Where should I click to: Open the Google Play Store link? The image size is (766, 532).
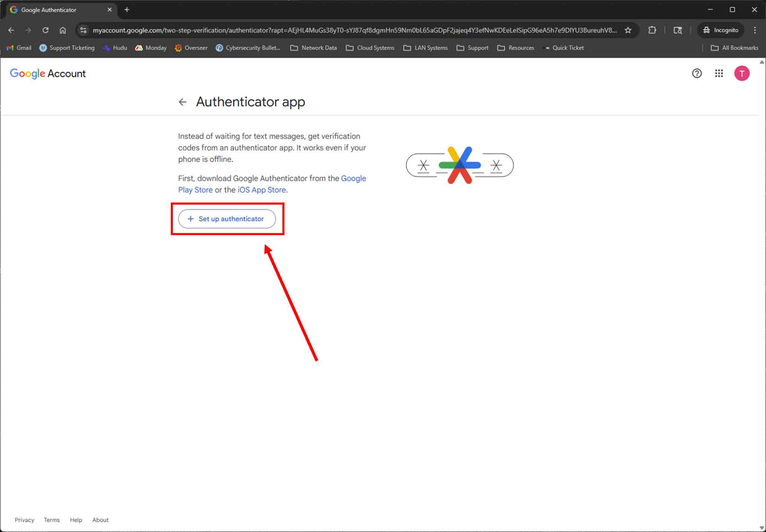pyautogui.click(x=195, y=190)
